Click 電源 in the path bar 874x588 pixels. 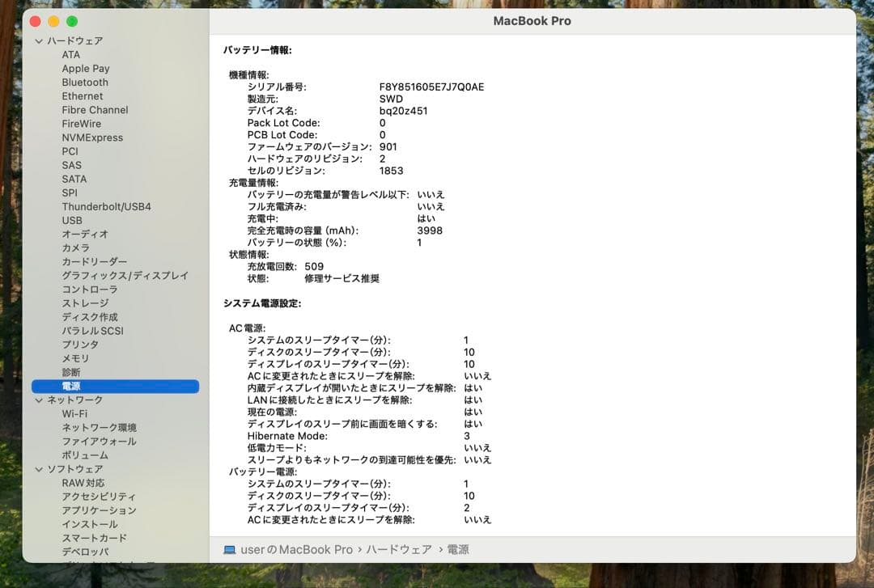point(457,550)
